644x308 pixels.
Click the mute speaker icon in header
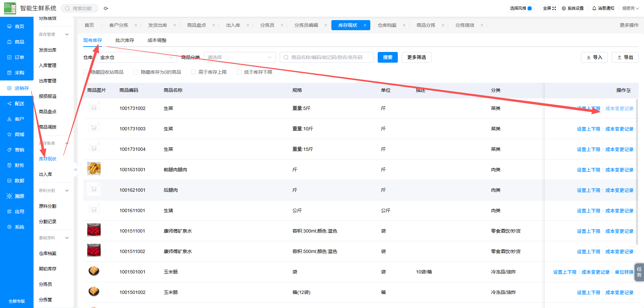tap(106, 8)
